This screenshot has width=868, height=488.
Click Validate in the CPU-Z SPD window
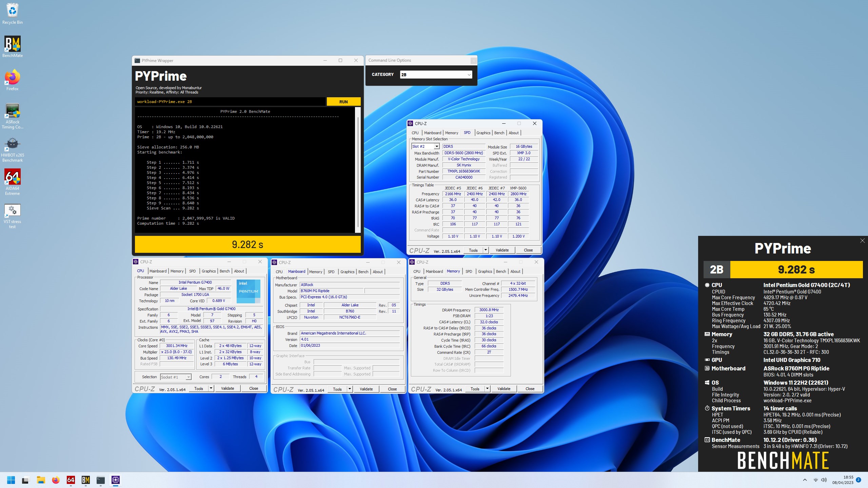click(502, 250)
